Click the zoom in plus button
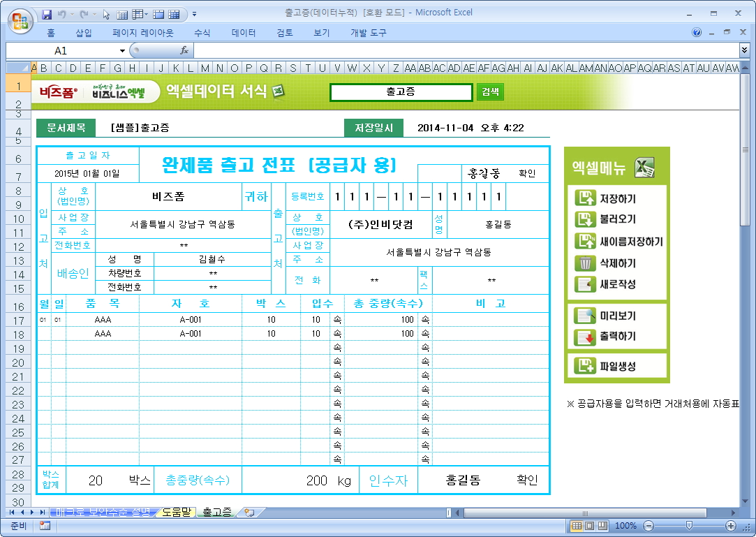This screenshot has width=756, height=537. click(x=731, y=526)
